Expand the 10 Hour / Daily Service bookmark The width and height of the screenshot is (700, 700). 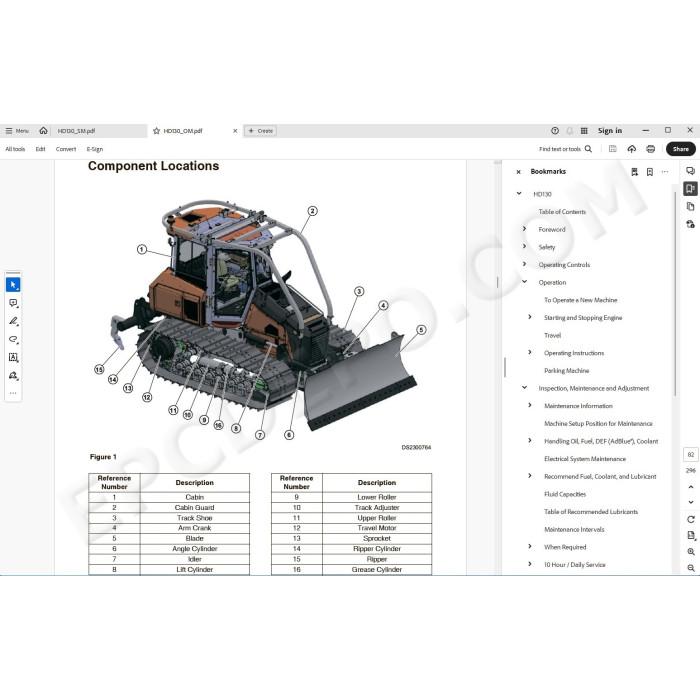530,564
